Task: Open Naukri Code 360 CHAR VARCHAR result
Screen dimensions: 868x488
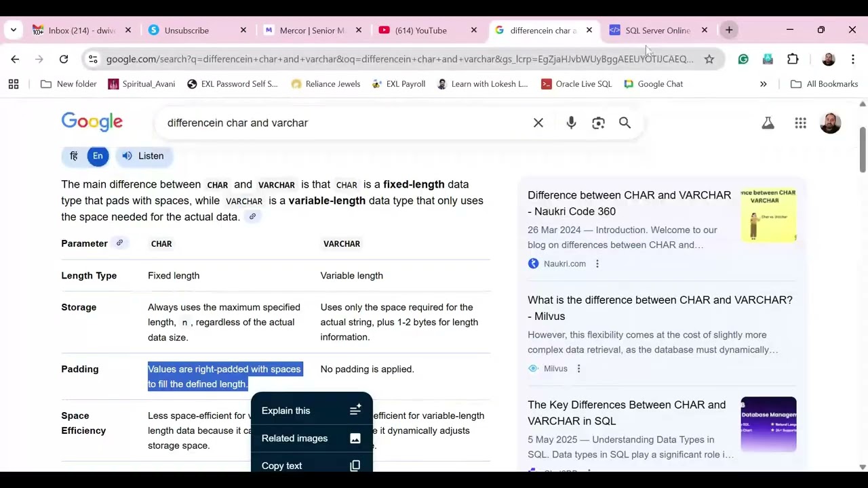Action: (x=629, y=203)
